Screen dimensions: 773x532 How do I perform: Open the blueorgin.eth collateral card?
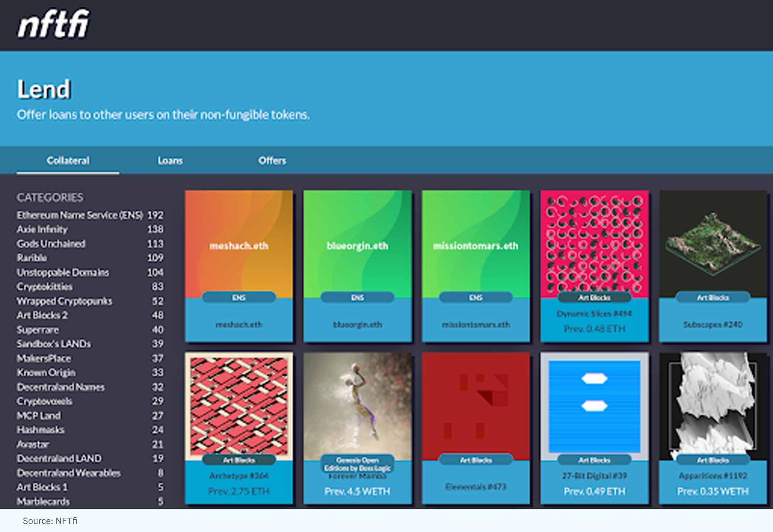358,266
